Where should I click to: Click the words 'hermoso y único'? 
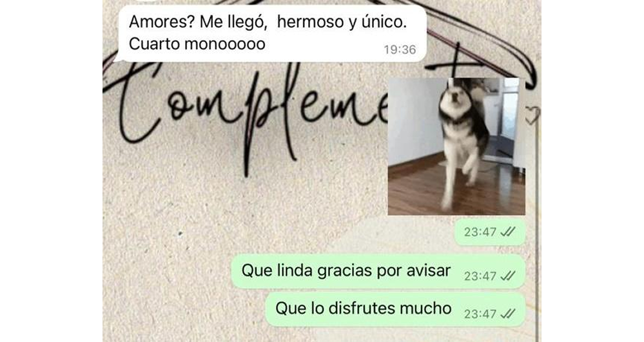point(342,22)
